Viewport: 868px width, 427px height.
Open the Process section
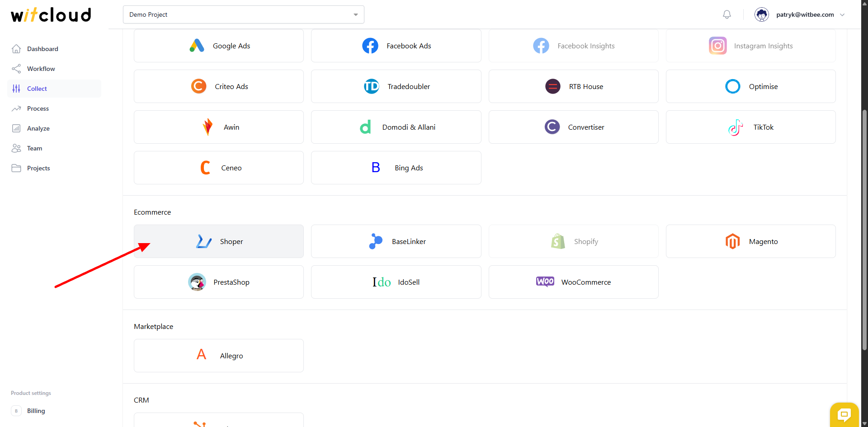[x=54, y=108]
